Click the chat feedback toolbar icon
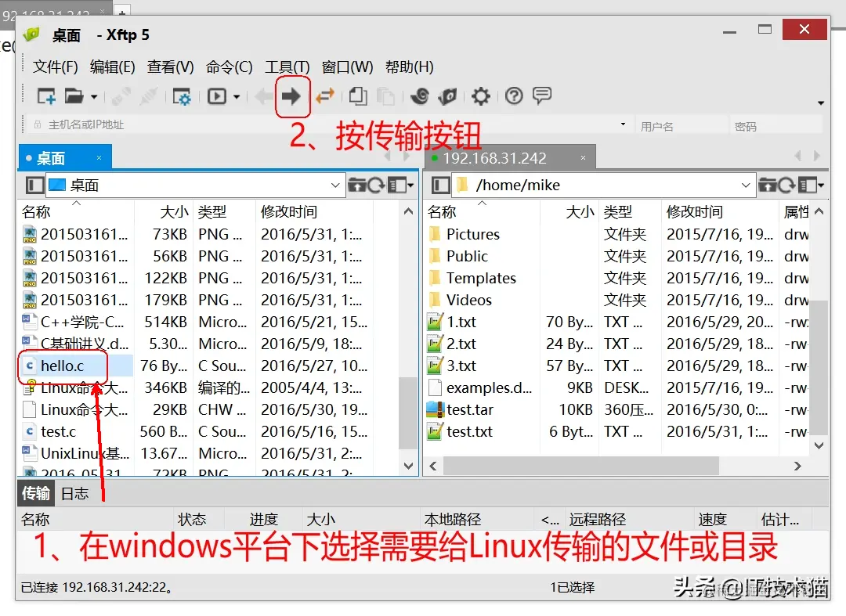Image resolution: width=846 pixels, height=616 pixels. click(542, 96)
